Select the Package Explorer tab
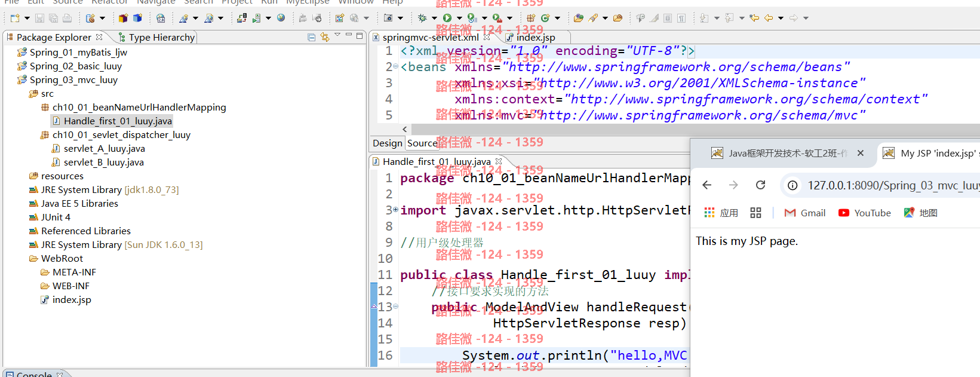Viewport: 980px width, 377px height. pyautogui.click(x=54, y=37)
